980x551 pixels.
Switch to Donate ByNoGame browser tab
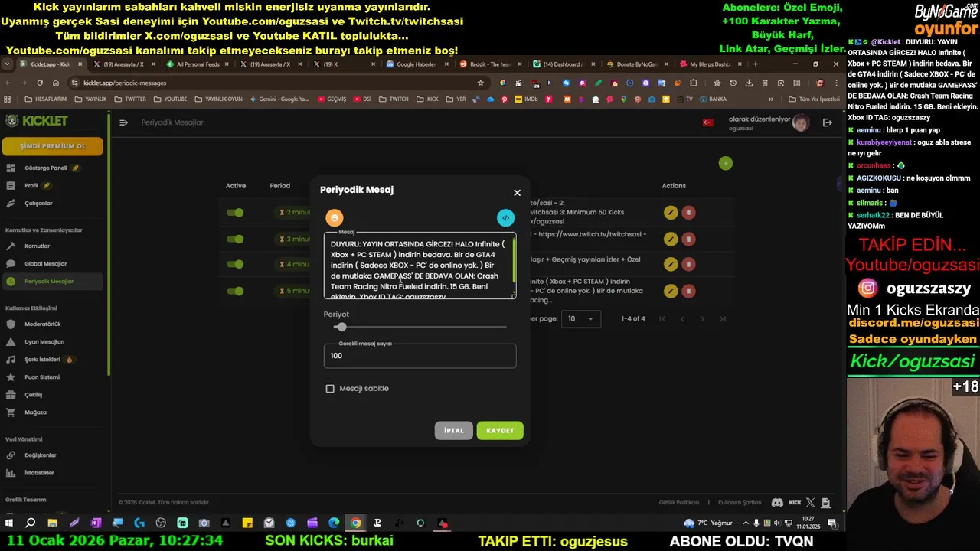pyautogui.click(x=635, y=64)
